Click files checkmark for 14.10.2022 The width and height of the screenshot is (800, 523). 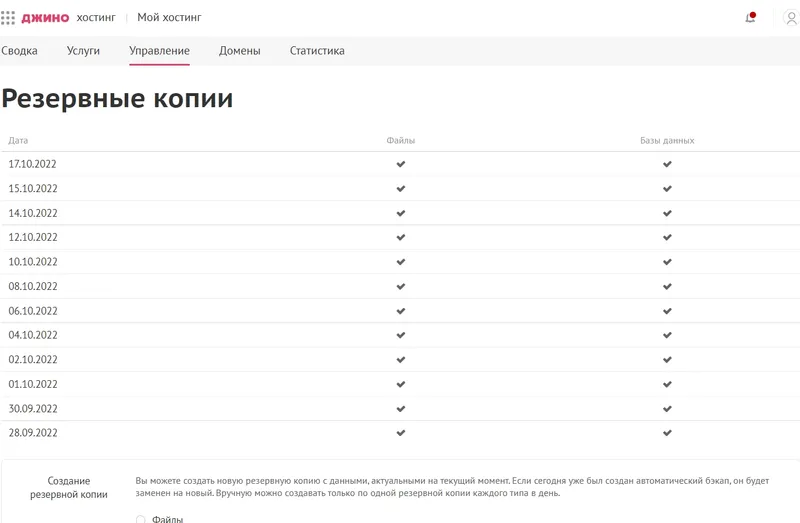pos(401,213)
